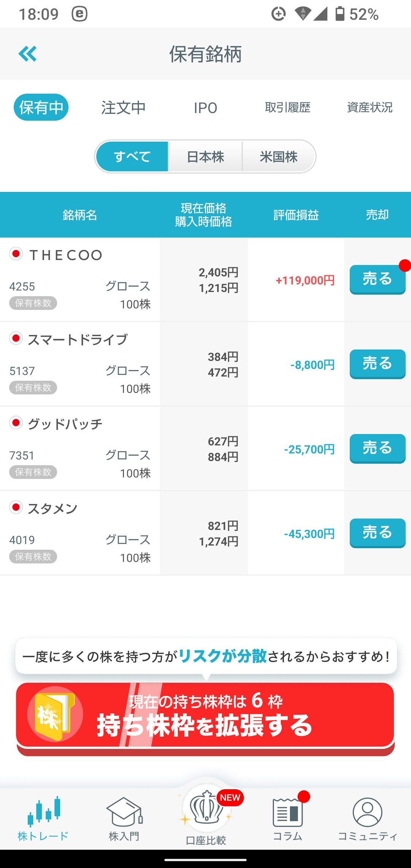Sell the スタメン holding
This screenshot has width=411, height=868.
[x=377, y=533]
